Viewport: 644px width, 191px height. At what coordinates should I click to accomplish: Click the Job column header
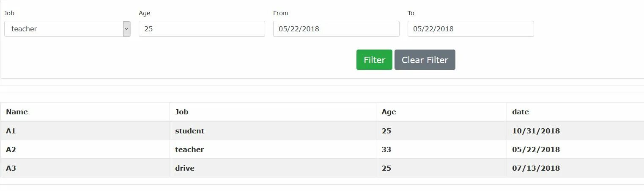[x=182, y=112]
